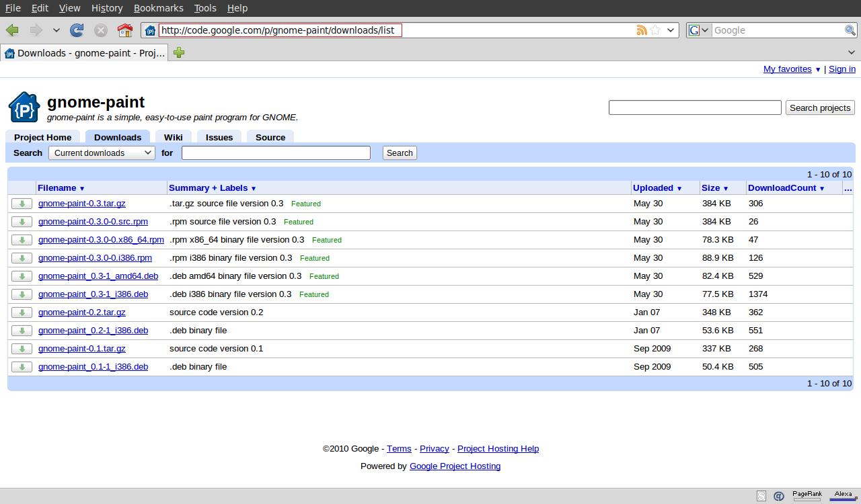Open the list all tabs dropdown

click(x=852, y=52)
